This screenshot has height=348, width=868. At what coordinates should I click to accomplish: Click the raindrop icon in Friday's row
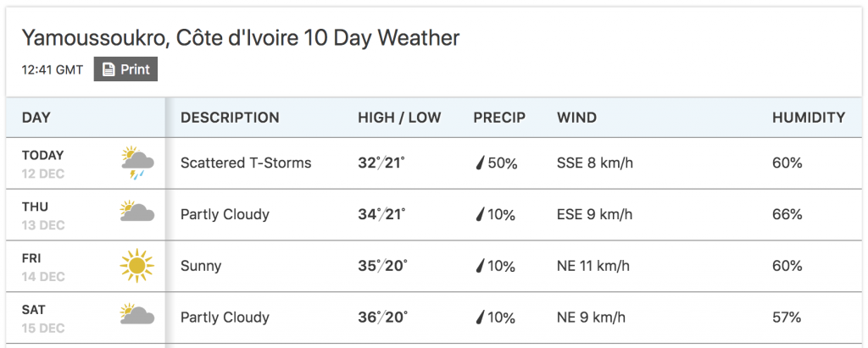[480, 266]
